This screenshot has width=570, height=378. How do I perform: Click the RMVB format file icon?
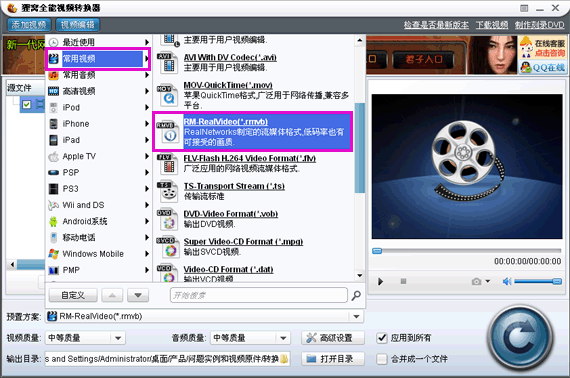[x=168, y=132]
